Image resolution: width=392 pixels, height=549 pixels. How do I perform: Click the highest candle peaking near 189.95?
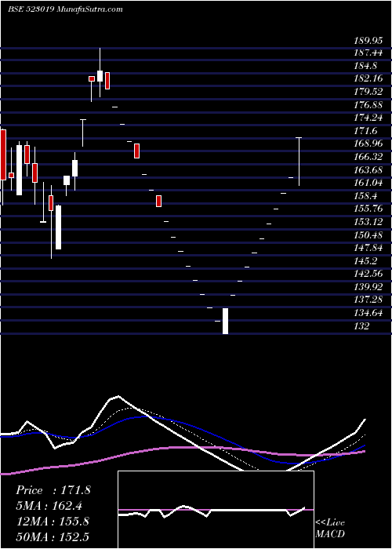(100, 72)
